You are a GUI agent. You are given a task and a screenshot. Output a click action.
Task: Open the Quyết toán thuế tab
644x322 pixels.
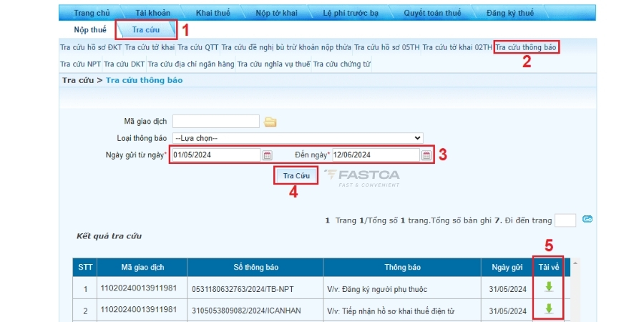pos(432,13)
